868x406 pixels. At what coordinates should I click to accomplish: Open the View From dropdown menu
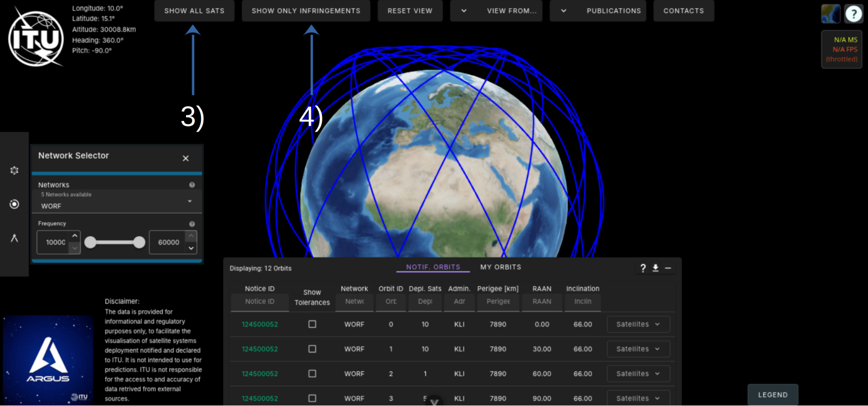(x=496, y=11)
